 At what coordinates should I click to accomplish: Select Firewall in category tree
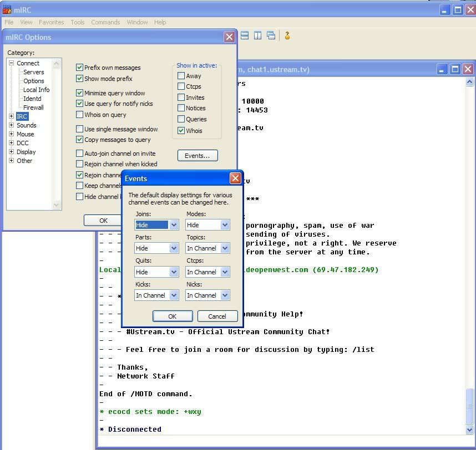(33, 108)
